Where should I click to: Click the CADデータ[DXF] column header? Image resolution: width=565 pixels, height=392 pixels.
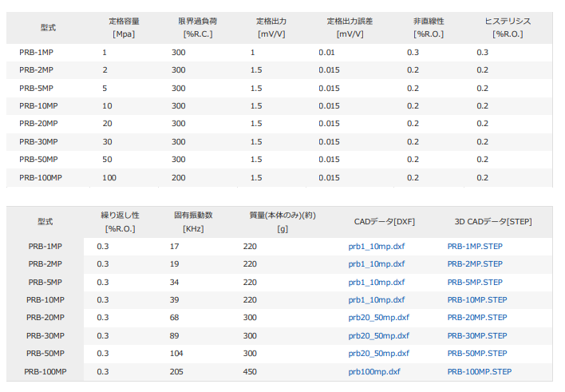point(385,222)
